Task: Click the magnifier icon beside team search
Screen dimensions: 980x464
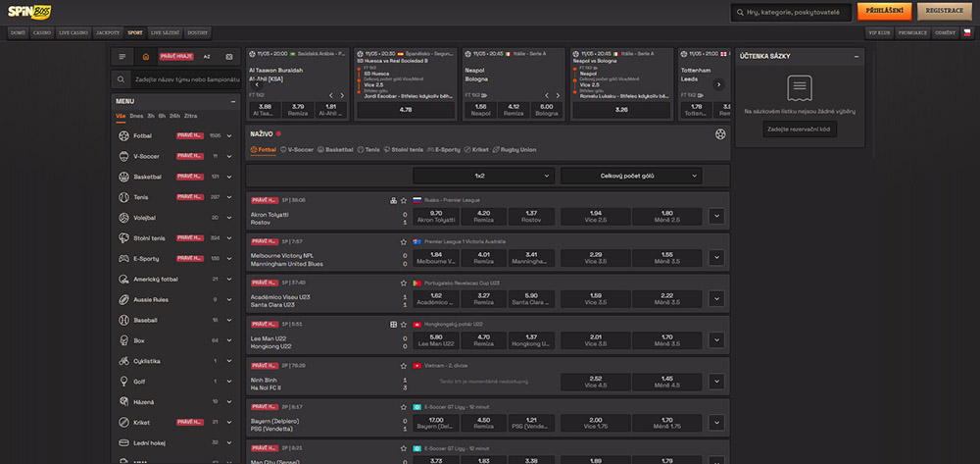Action: [121, 79]
